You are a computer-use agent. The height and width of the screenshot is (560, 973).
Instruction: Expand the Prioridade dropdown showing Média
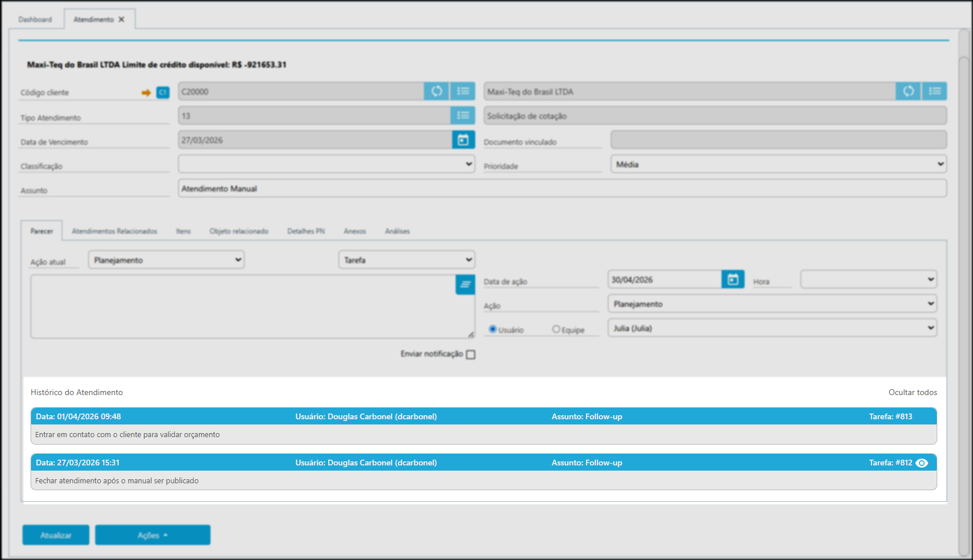tap(779, 164)
